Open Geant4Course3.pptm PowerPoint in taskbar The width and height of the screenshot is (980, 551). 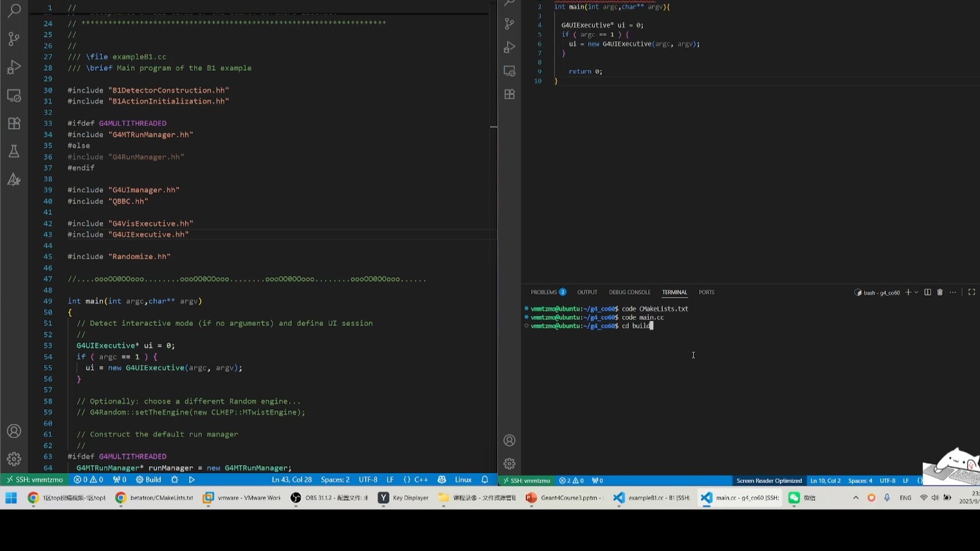tap(565, 498)
